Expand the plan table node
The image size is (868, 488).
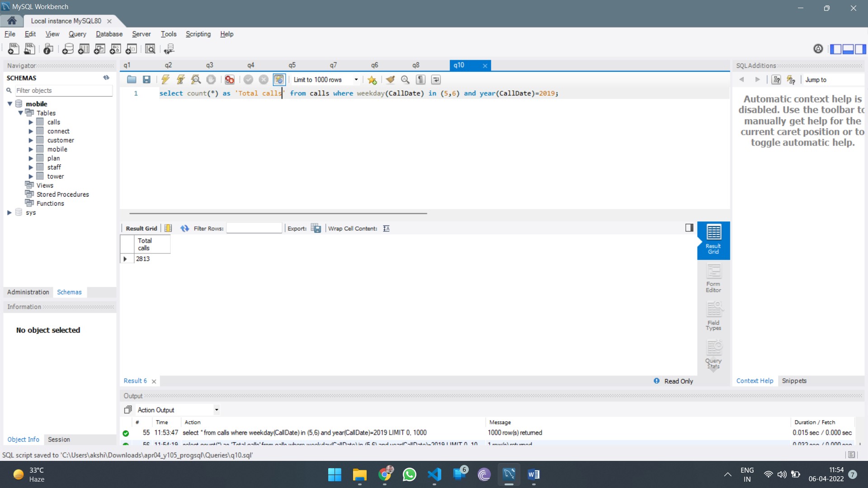31,158
